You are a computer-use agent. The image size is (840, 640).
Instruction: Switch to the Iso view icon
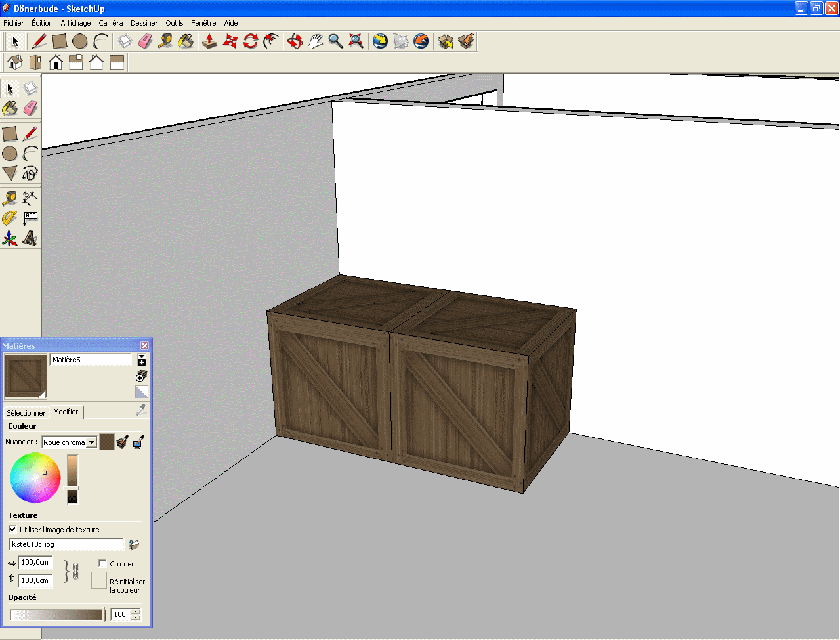click(x=14, y=62)
